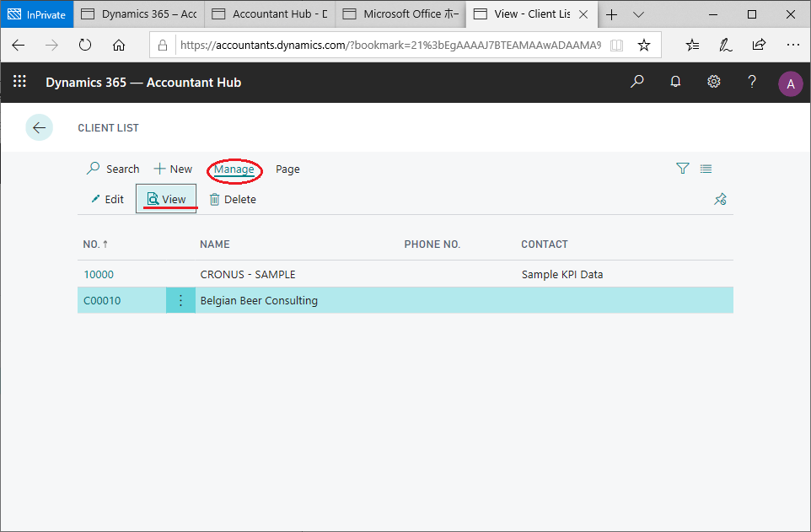Screen dimensions: 811x532
Task: Open the settings gear in Accountant Hub
Action: (714, 81)
